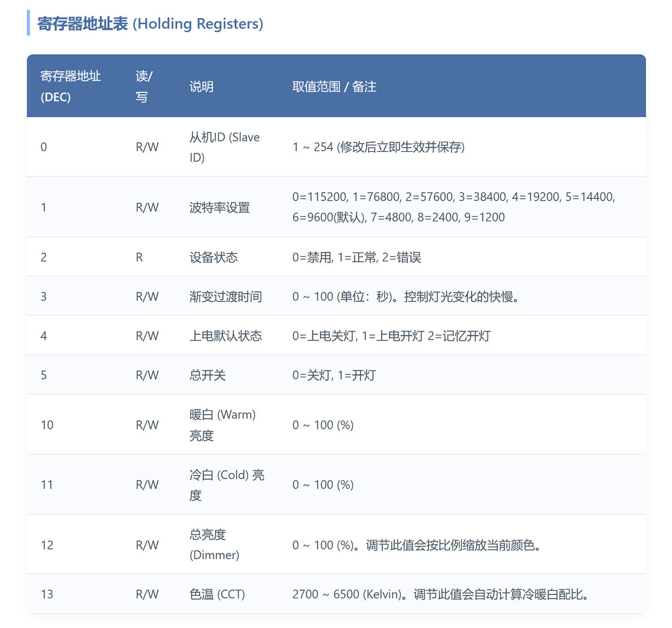Click the read-only R cell for 设备状态
The height and width of the screenshot is (628, 672).
point(139,257)
